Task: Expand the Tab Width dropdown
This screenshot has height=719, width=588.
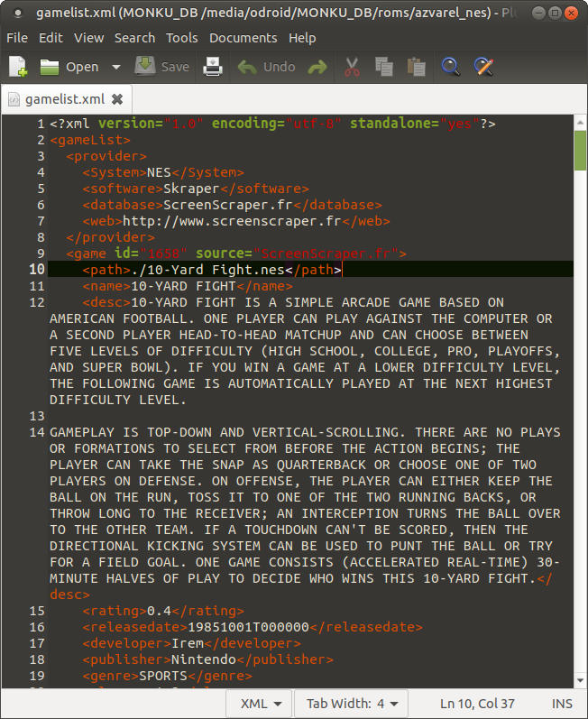Action: click(354, 704)
